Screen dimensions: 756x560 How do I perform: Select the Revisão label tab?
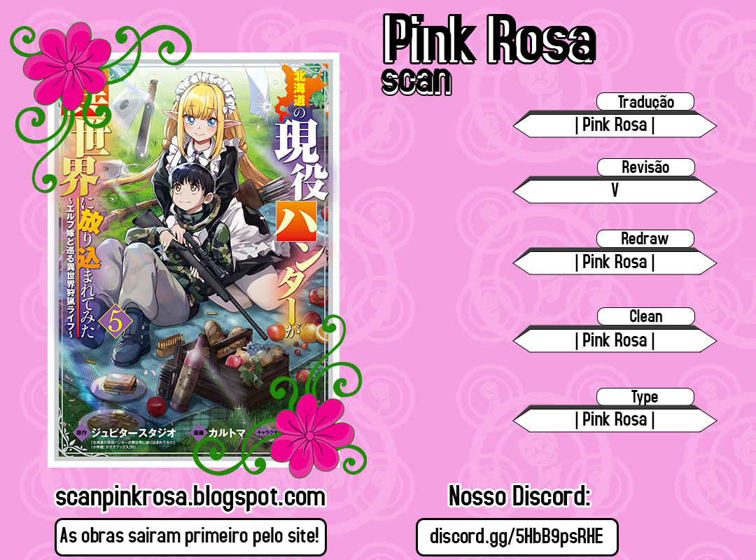point(645,167)
